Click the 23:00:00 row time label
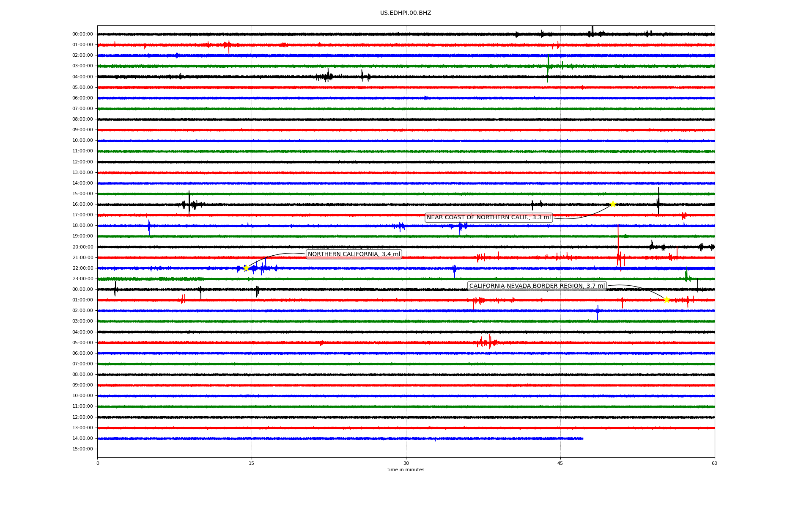This screenshot has height=508, width=812. click(82, 279)
